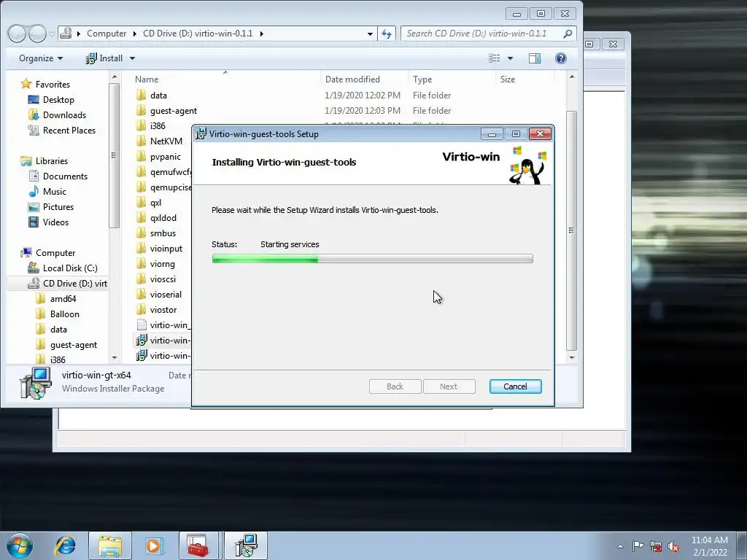
Task: Click navigation pane scrollbar down arrow
Action: pos(115,357)
